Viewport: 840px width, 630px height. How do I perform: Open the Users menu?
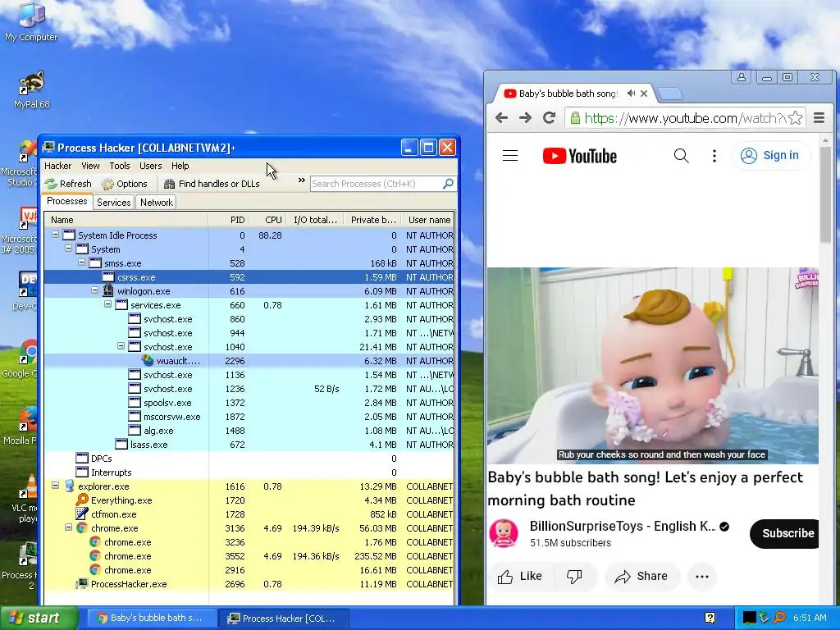click(x=151, y=166)
